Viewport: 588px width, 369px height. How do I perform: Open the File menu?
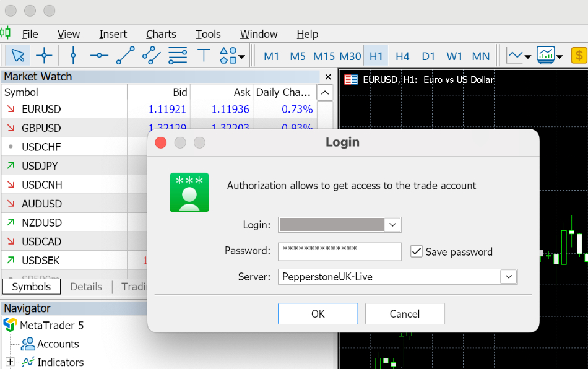[30, 34]
